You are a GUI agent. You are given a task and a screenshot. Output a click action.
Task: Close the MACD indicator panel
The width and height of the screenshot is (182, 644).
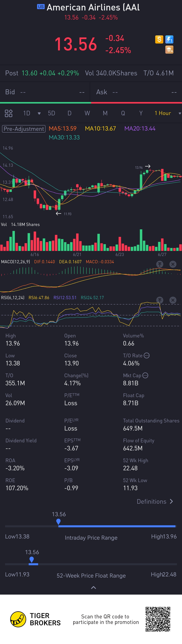tap(173, 264)
